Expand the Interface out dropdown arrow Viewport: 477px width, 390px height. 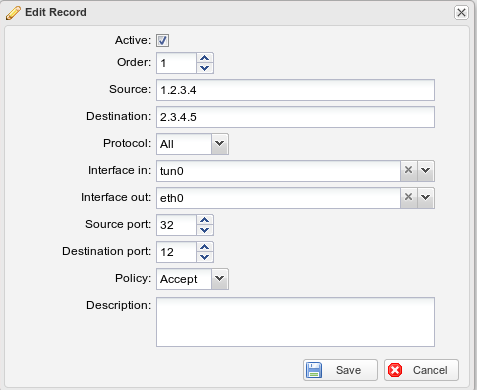pos(426,198)
